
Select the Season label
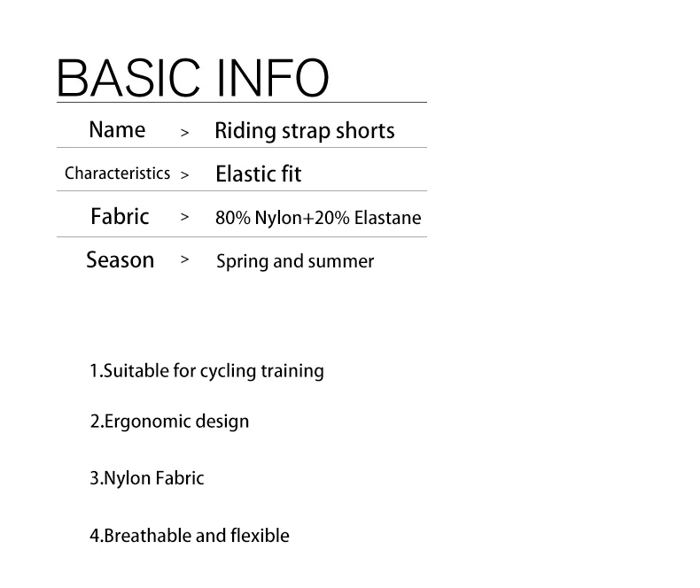coord(121,259)
